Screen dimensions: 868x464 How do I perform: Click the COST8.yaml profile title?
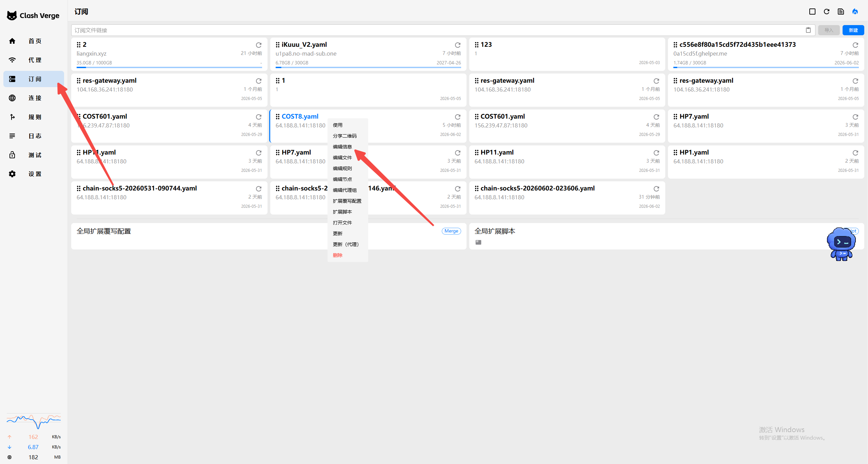pos(300,117)
